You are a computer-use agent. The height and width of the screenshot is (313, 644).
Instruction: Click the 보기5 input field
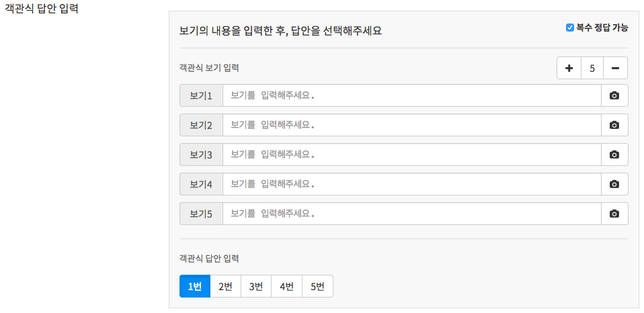pos(411,214)
